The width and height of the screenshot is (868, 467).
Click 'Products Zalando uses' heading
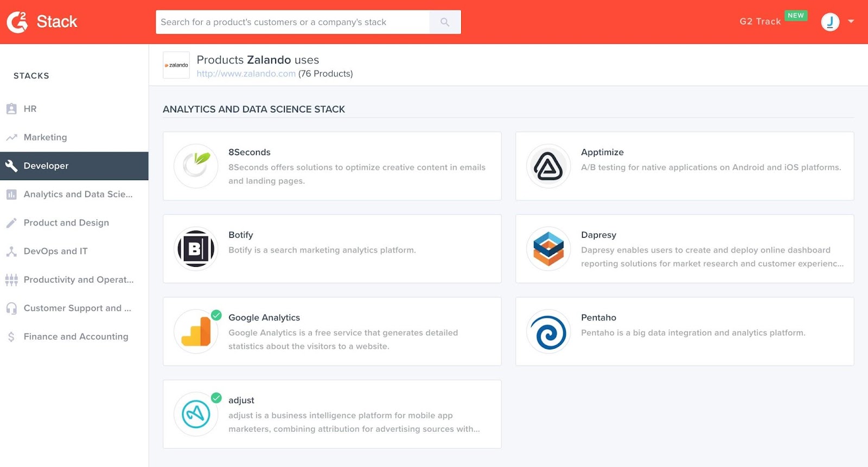point(258,60)
